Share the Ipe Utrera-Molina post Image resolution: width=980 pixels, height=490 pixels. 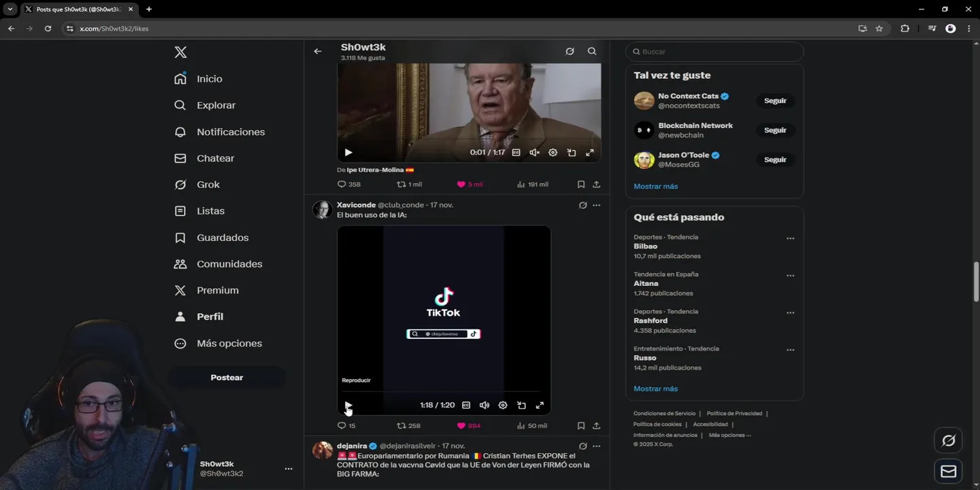597,184
